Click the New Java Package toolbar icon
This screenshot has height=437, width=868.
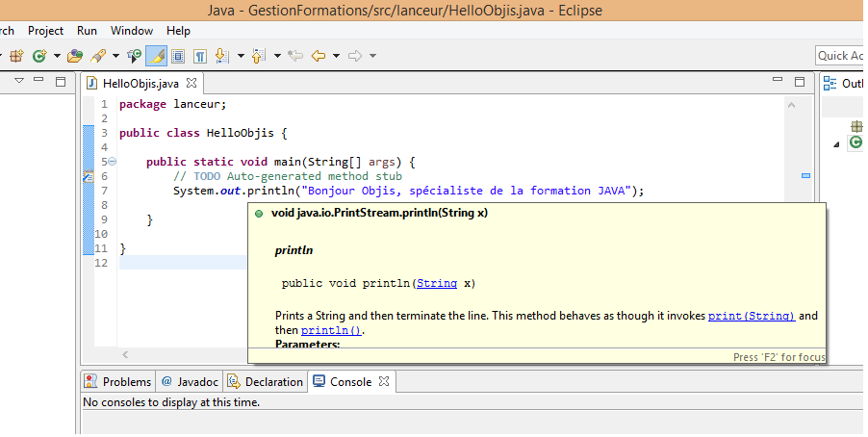pyautogui.click(x=16, y=56)
